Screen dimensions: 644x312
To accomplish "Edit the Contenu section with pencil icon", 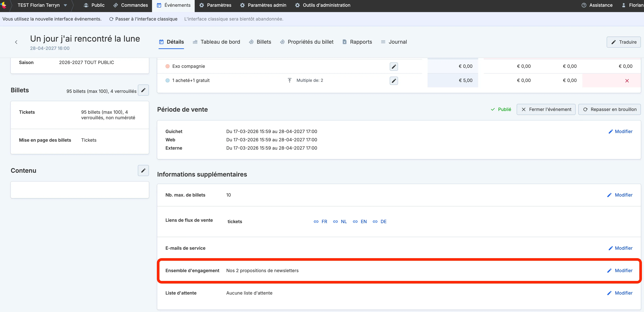I will 143,170.
